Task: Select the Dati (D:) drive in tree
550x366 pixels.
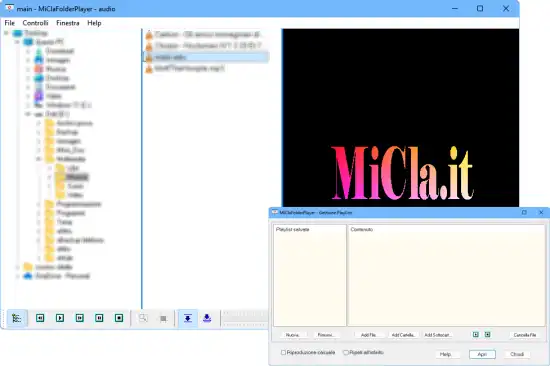Action: click(57, 114)
